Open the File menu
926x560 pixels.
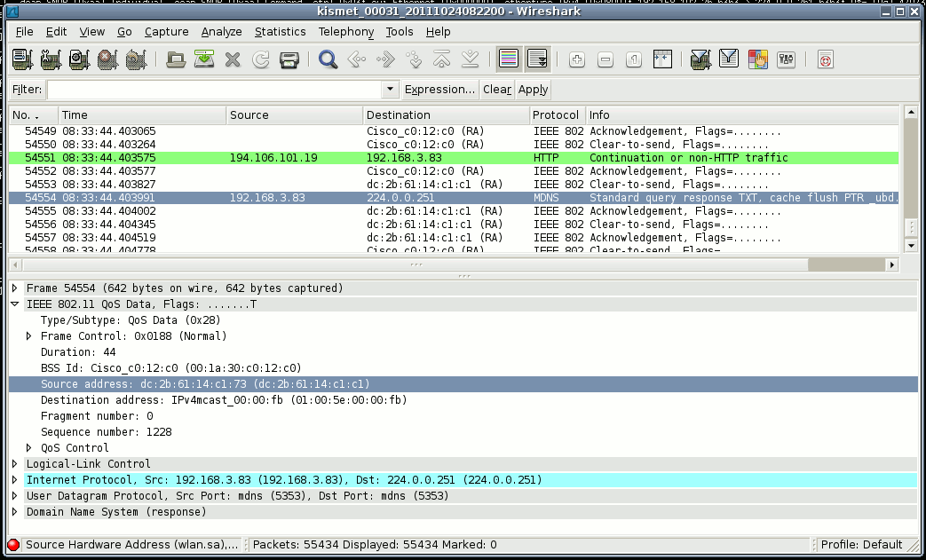[x=24, y=32]
